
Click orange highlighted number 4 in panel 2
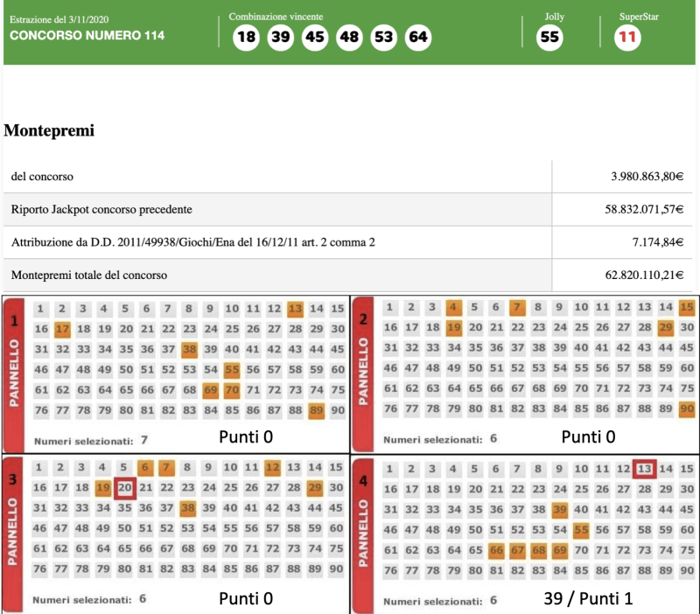coord(452,307)
